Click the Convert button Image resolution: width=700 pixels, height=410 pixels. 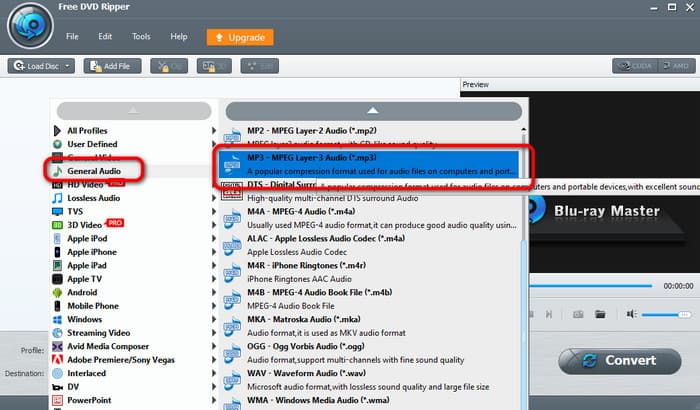click(x=620, y=360)
